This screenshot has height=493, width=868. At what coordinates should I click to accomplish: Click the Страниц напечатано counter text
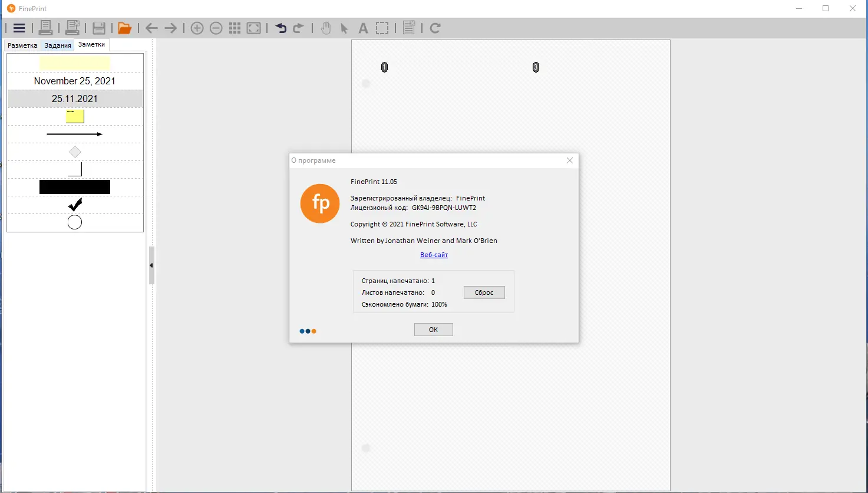pyautogui.click(x=398, y=281)
